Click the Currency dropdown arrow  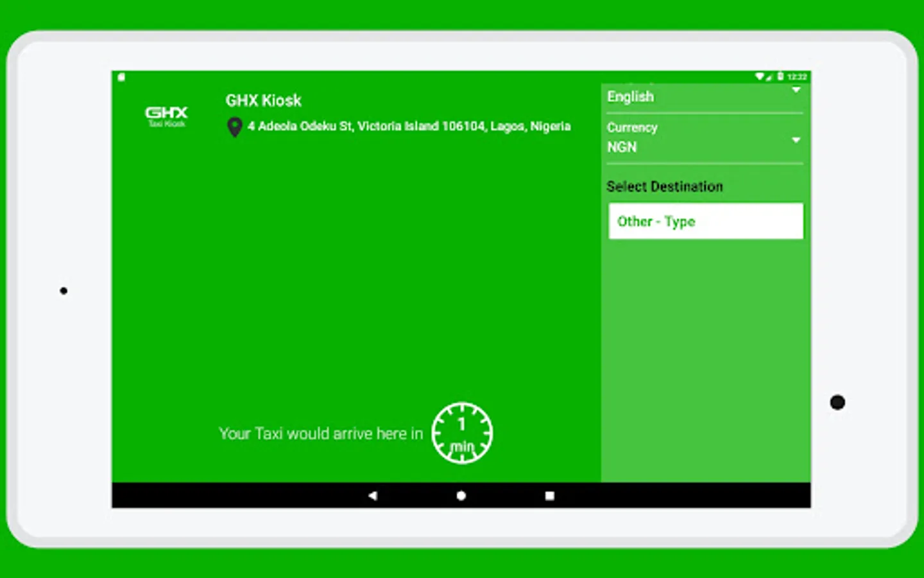[796, 140]
